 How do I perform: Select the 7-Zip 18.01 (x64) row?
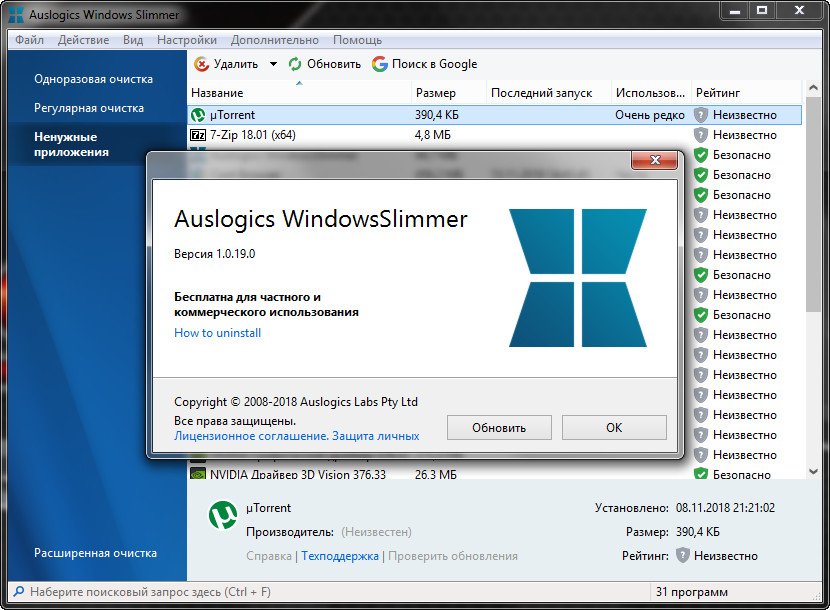click(494, 135)
